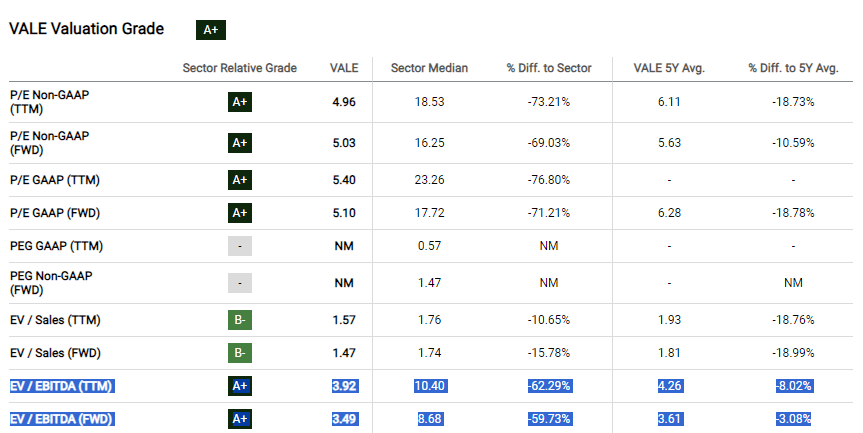The height and width of the screenshot is (433, 863).
Task: Click the PEG Non-GAAP (FWD) empty grade badge
Action: click(239, 283)
